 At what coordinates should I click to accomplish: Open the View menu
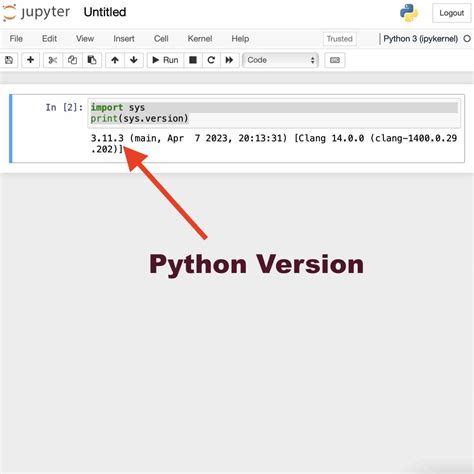click(85, 39)
